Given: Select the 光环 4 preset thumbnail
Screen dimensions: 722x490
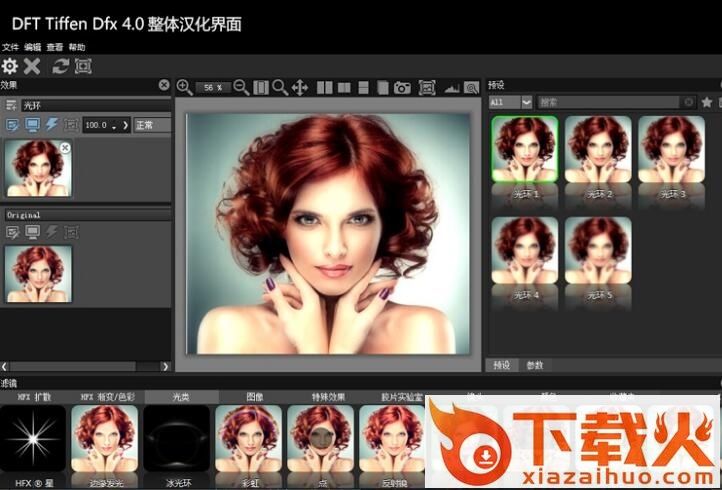Looking at the screenshot, I should pyautogui.click(x=525, y=250).
